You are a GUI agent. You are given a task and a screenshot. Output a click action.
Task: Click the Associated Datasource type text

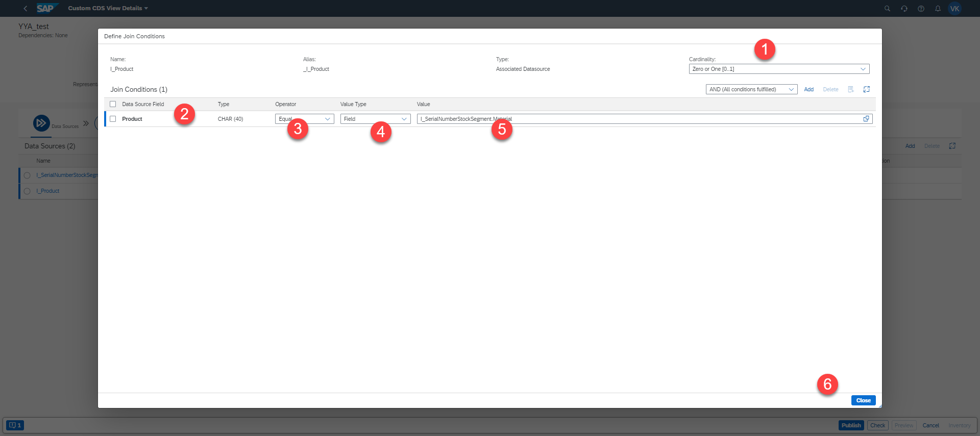[x=523, y=69]
